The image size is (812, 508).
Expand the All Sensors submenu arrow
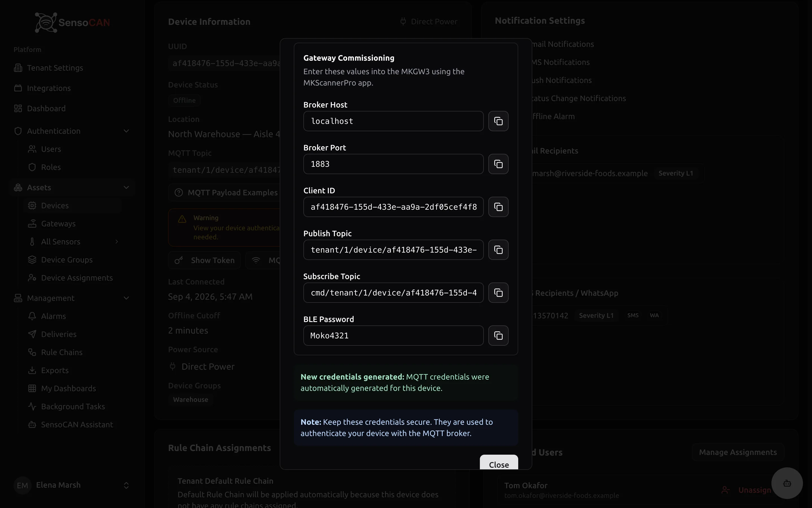117,242
